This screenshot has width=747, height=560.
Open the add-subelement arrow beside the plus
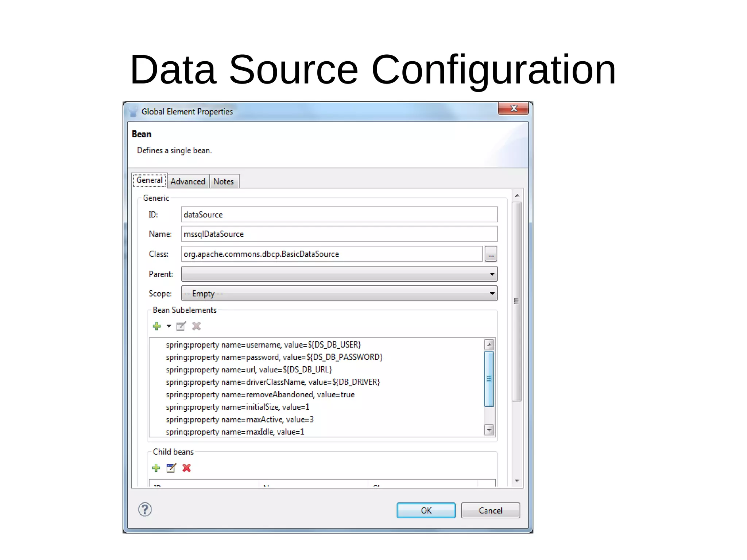[x=169, y=326]
